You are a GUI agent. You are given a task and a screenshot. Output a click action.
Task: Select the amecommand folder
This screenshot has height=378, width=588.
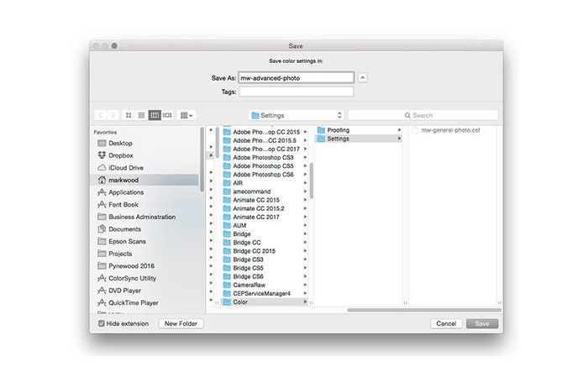point(265,192)
